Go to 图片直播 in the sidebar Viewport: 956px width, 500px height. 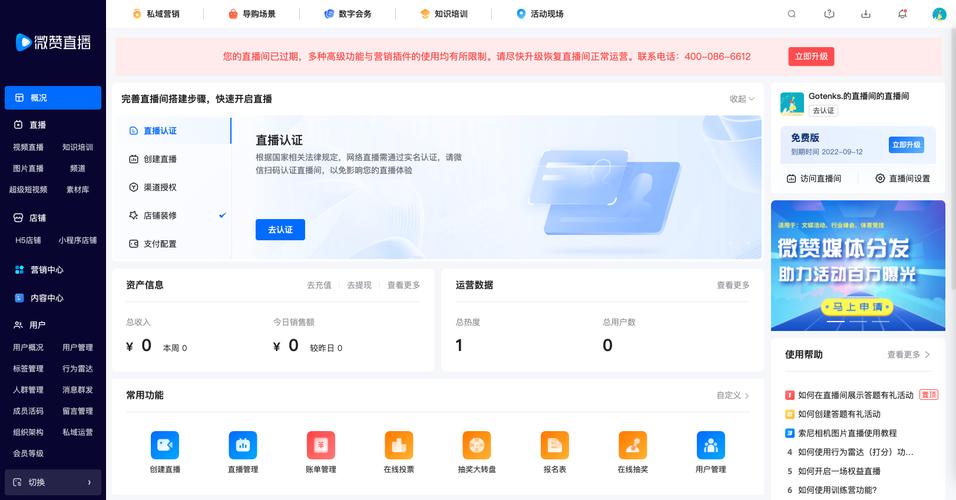click(28, 168)
